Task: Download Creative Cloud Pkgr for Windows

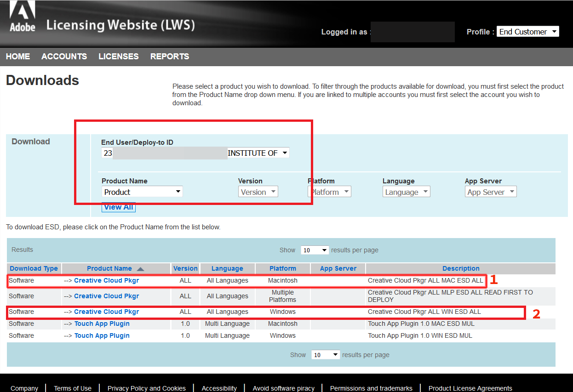Action: click(106, 312)
